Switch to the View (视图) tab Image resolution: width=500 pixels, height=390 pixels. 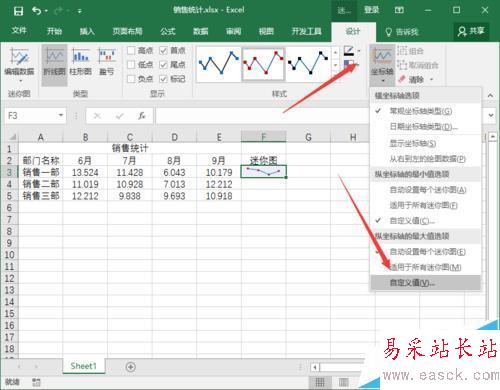coord(266,31)
